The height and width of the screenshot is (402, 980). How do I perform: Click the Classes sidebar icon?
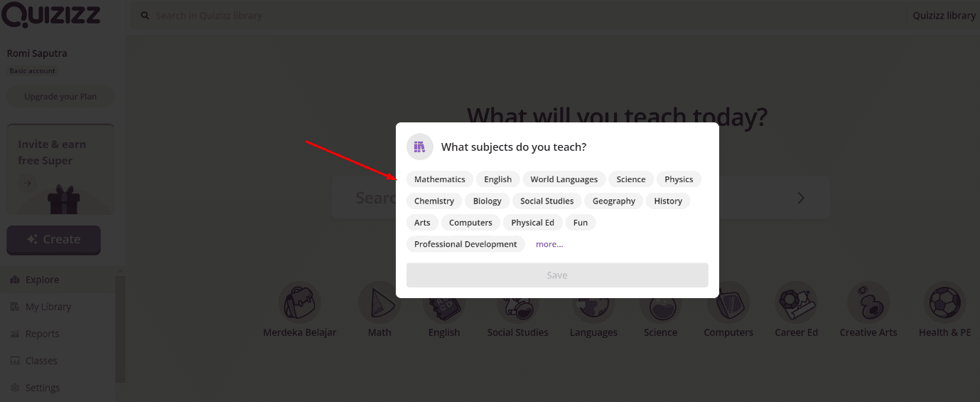coord(15,361)
